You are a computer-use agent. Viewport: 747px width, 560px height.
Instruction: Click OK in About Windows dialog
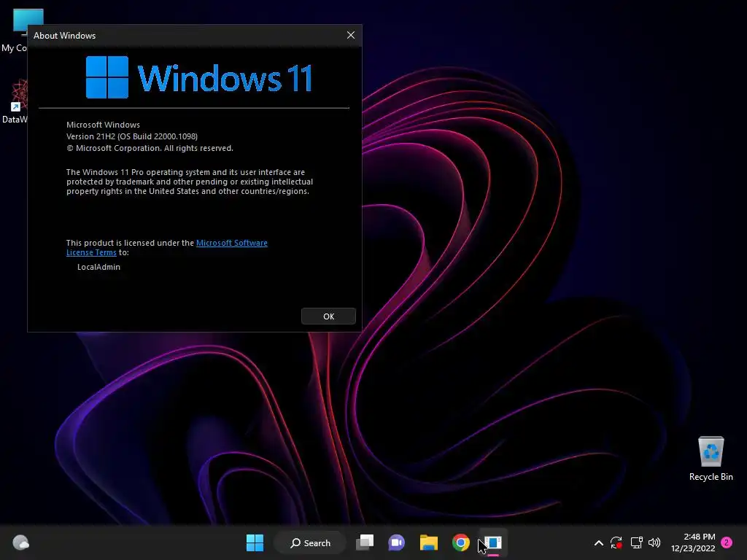328,316
